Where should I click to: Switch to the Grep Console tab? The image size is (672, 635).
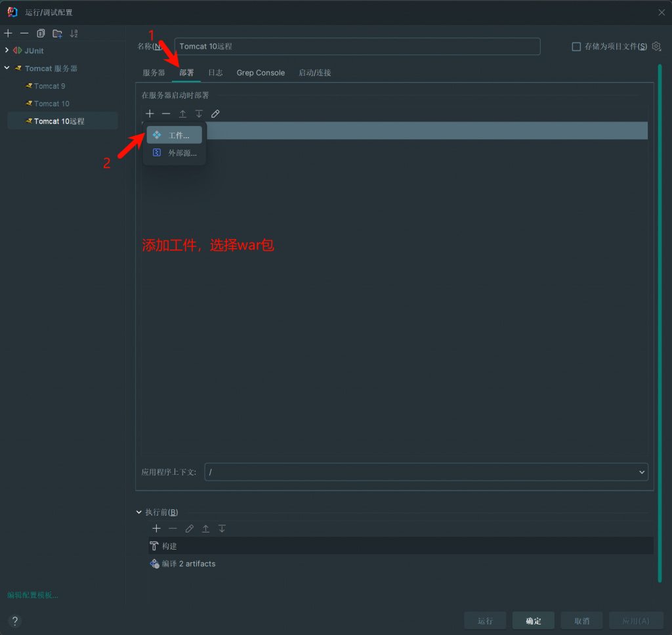pyautogui.click(x=261, y=73)
